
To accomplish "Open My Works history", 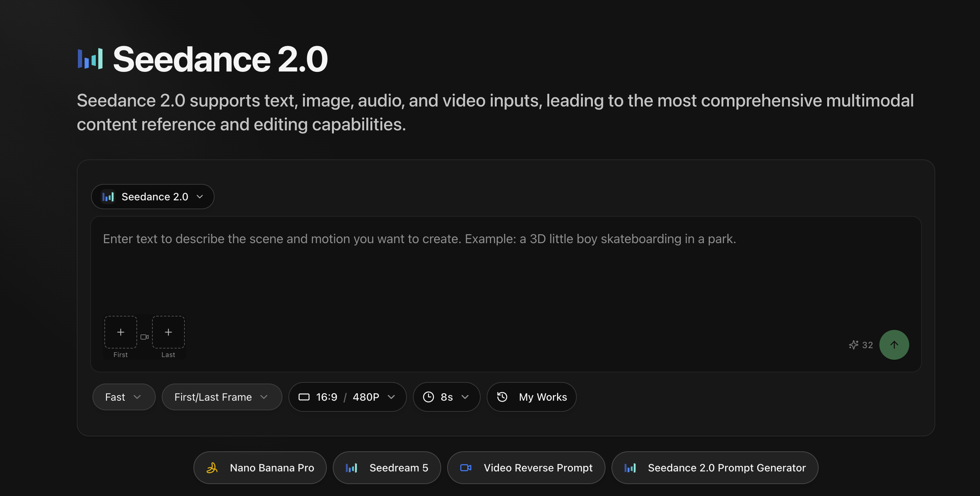I will (x=531, y=397).
